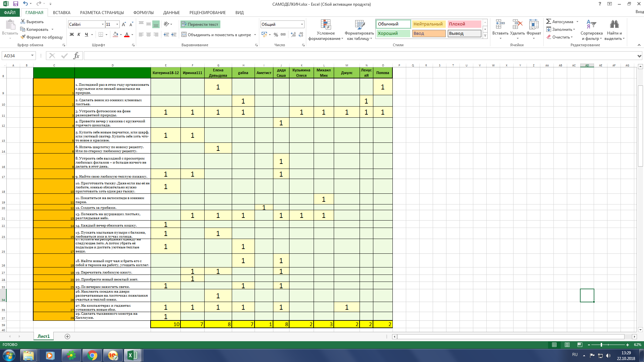Open Clear (Очистить) dropdown

pos(559,37)
